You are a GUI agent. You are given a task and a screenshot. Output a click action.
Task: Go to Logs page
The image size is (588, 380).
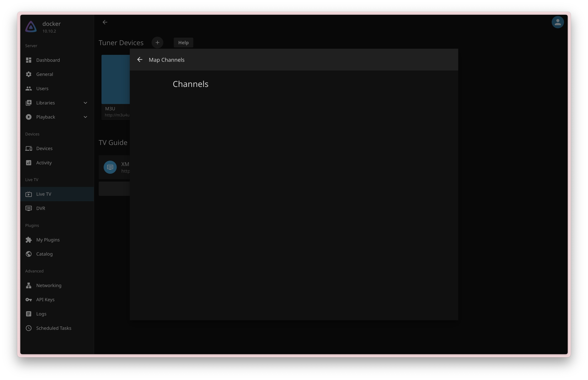(41, 314)
